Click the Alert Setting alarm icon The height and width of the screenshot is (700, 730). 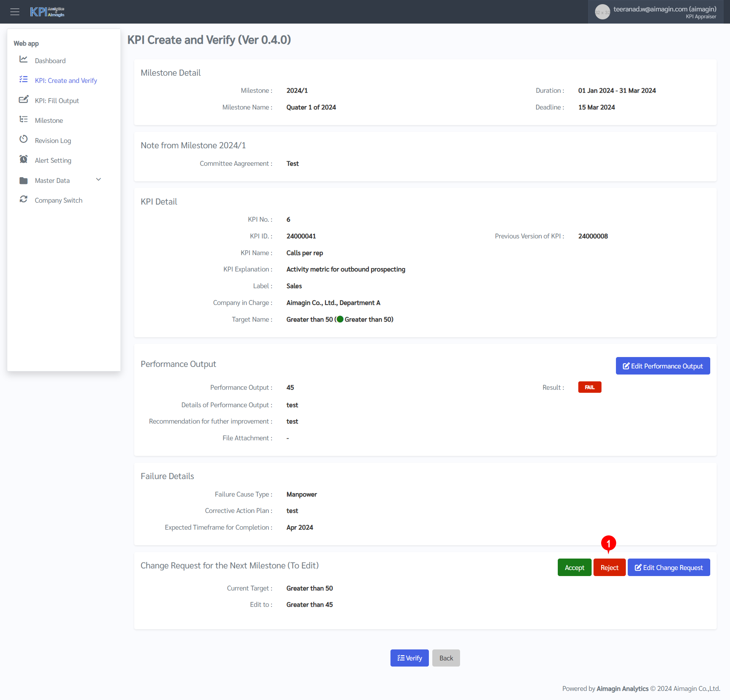[24, 159]
